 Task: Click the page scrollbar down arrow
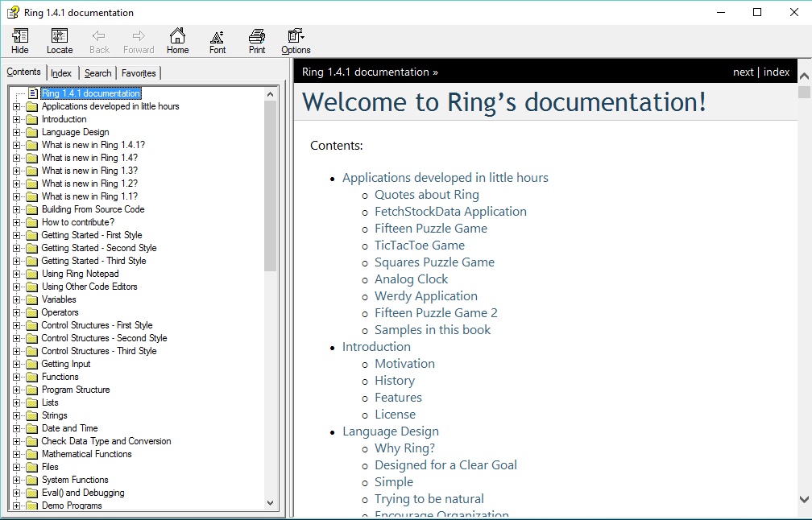(804, 499)
